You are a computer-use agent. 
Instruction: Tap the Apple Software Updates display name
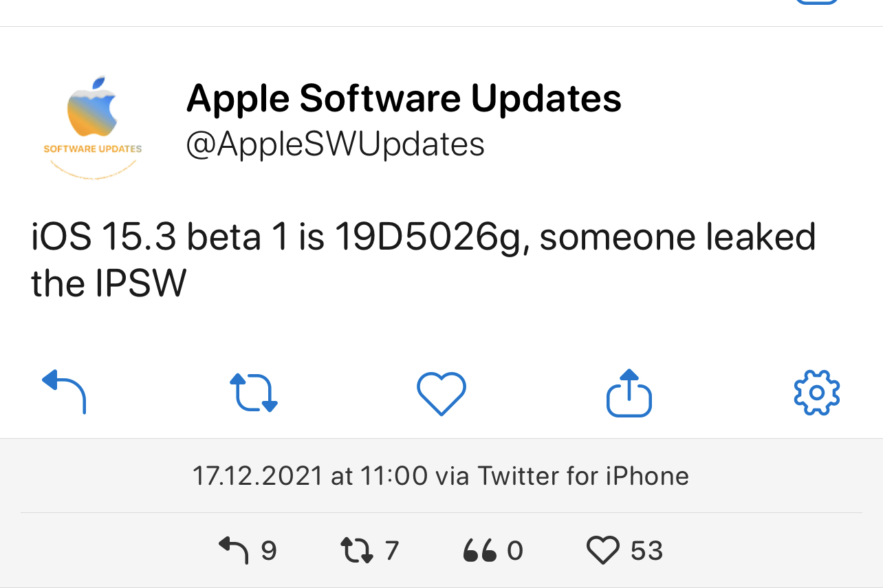click(404, 98)
